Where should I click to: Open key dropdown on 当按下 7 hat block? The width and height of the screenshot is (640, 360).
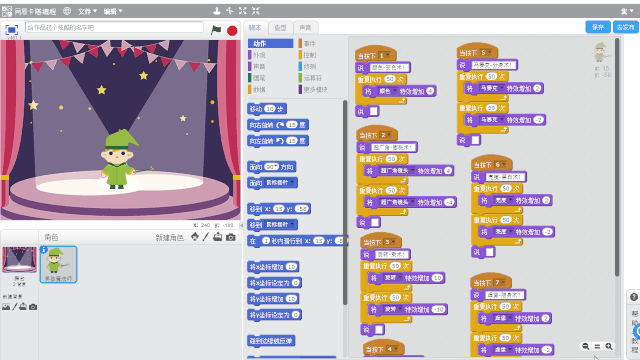[503, 283]
